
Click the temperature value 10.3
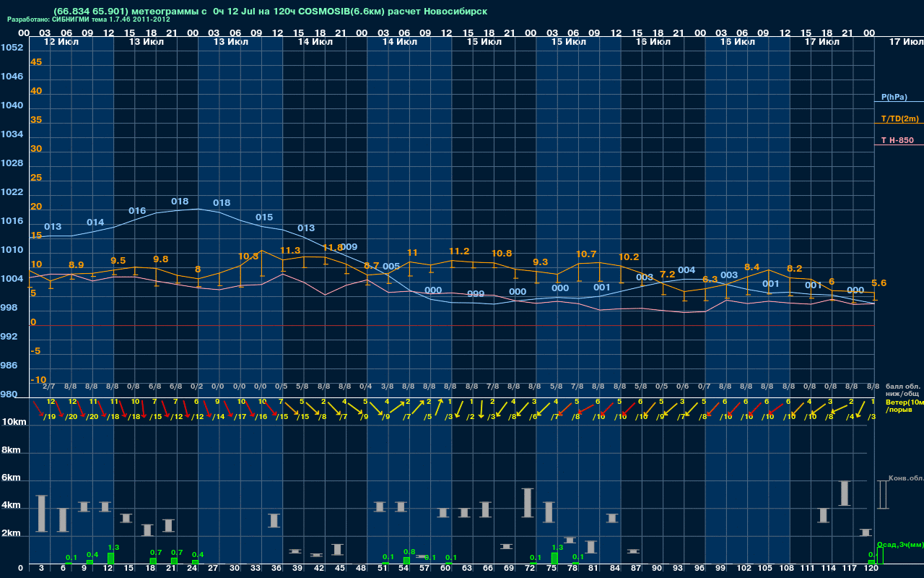[248, 256]
